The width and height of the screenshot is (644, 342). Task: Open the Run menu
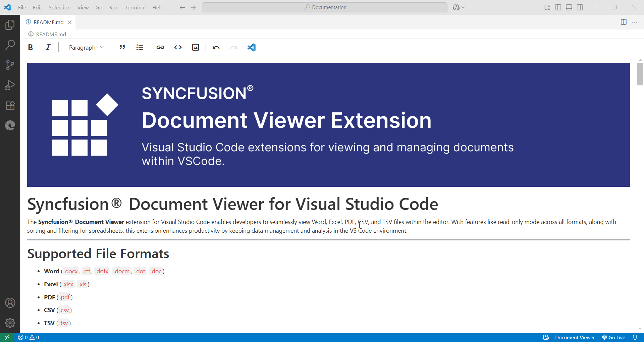click(x=114, y=7)
